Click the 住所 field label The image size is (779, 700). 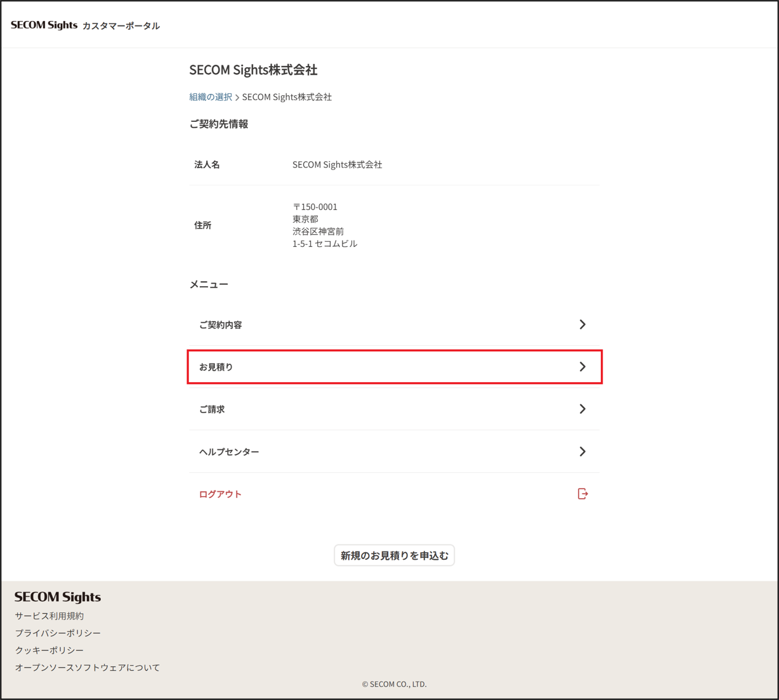(202, 225)
